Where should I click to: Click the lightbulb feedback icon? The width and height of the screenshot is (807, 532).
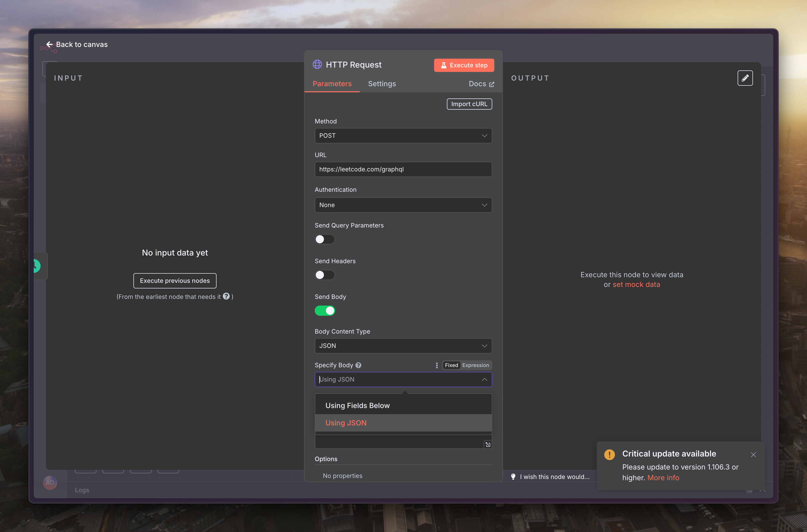[x=513, y=477]
